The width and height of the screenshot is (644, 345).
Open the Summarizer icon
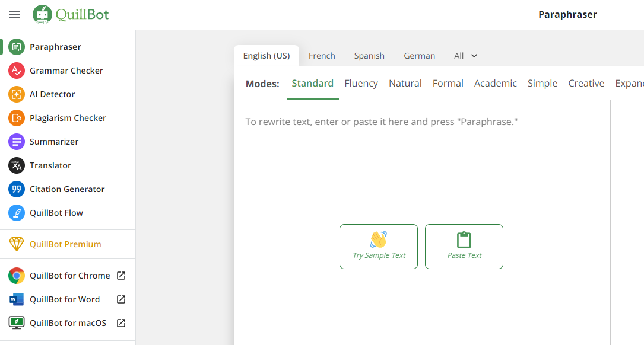click(17, 142)
